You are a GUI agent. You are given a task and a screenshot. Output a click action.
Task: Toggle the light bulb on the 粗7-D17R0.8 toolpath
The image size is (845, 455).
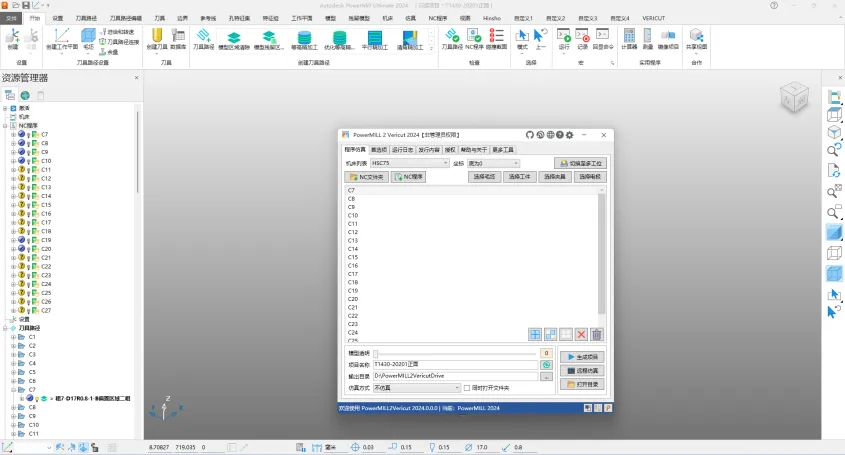[37, 399]
